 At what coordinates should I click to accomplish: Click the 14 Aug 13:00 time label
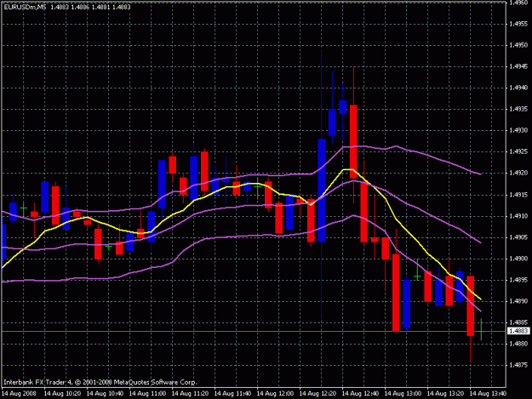pos(403,394)
